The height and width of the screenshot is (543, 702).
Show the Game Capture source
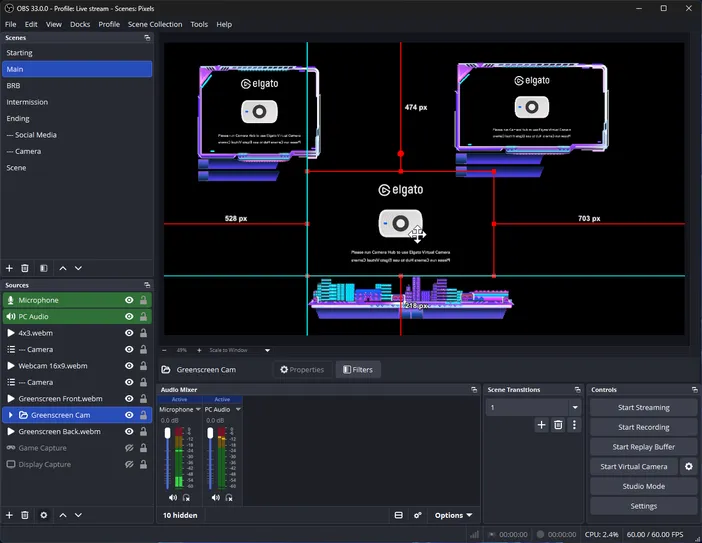point(129,448)
